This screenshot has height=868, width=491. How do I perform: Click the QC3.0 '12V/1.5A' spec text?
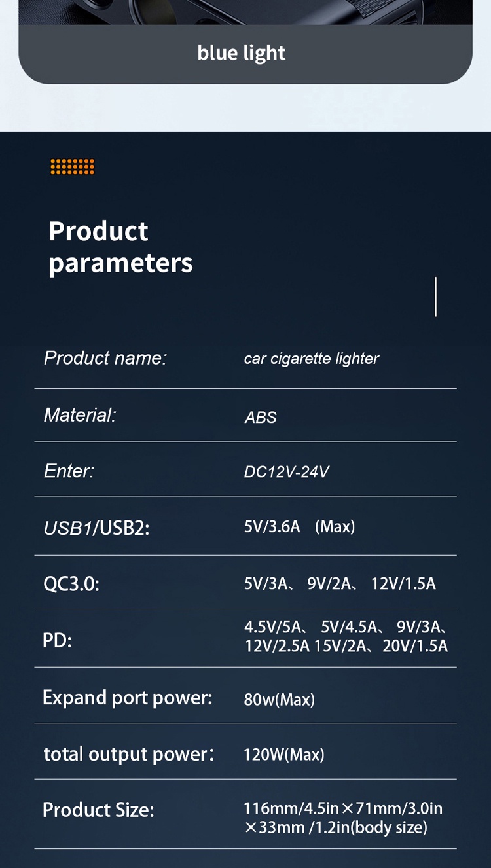click(403, 583)
